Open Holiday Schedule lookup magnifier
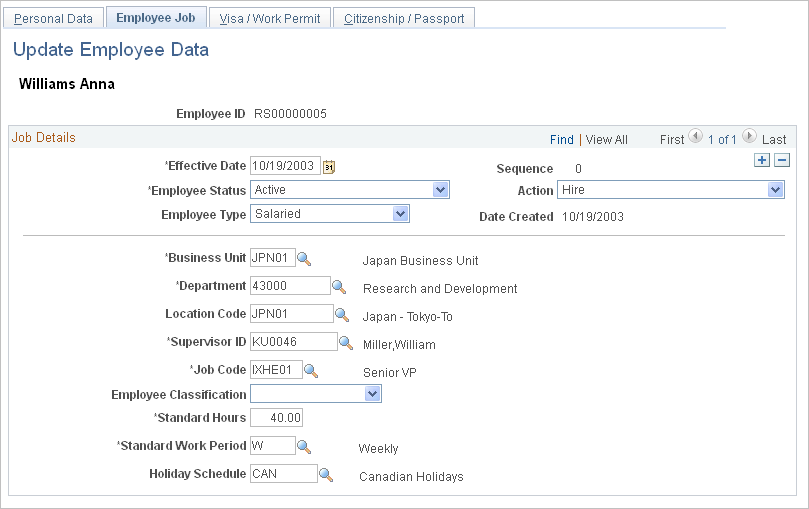This screenshot has height=509, width=809. (x=326, y=474)
